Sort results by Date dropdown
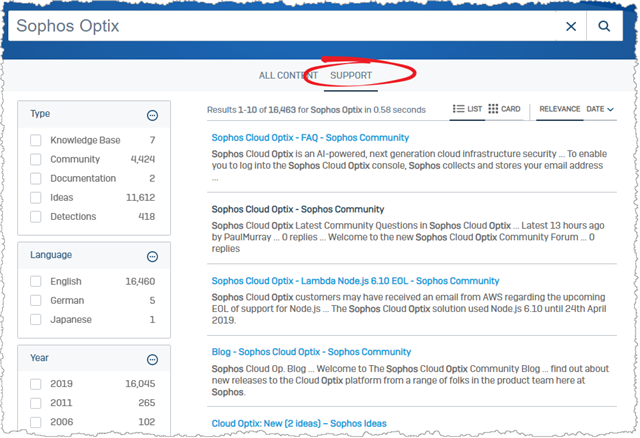640x438 pixels. click(600, 109)
